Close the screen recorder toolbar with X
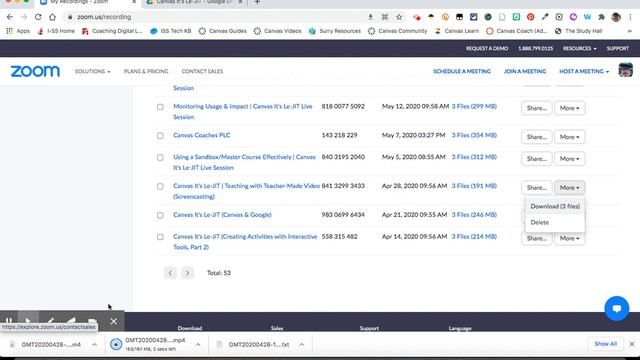This screenshot has width=640, height=360. [x=113, y=321]
